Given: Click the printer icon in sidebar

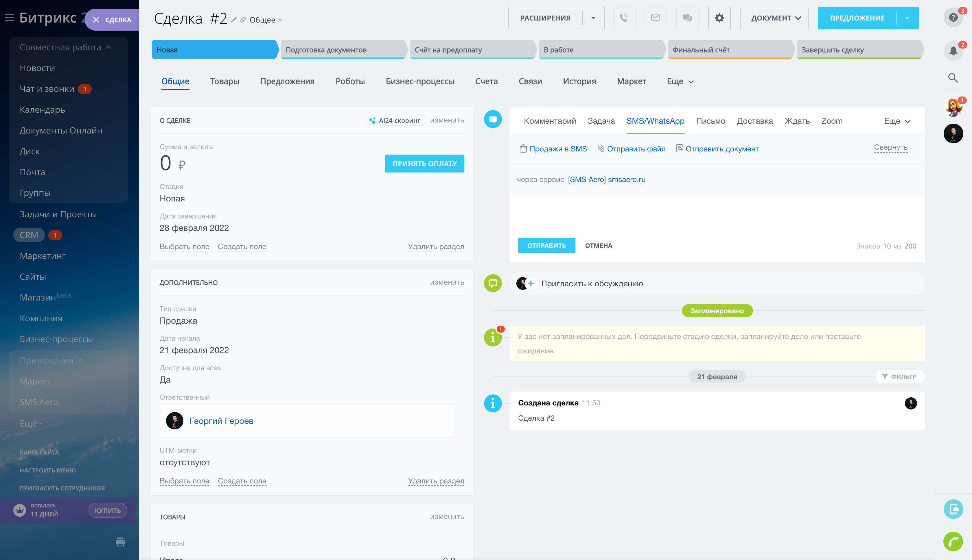Looking at the screenshot, I should point(120,542).
